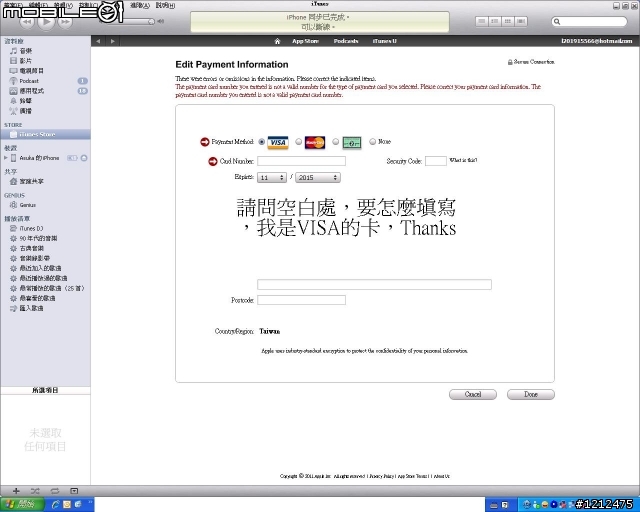Add a playlist with the plus button
The image size is (640, 512).
click(16, 491)
